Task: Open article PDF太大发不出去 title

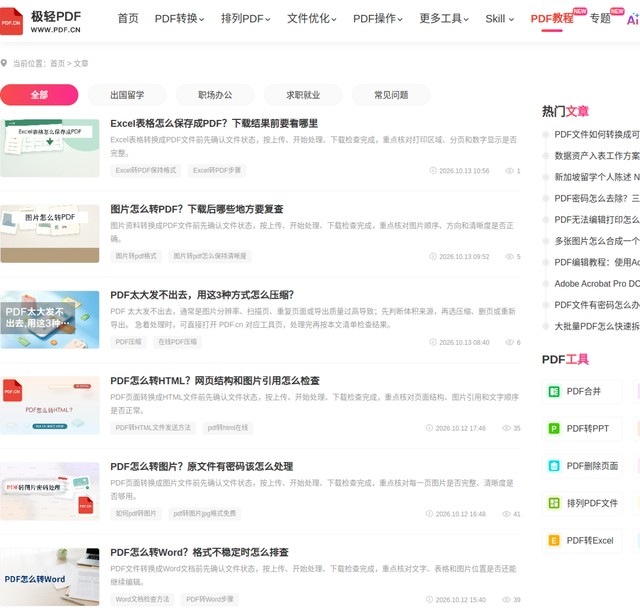Action: (x=202, y=295)
